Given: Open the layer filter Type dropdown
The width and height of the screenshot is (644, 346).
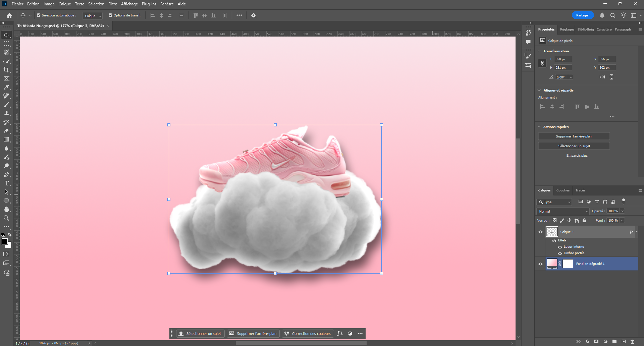Looking at the screenshot, I should [x=554, y=202].
